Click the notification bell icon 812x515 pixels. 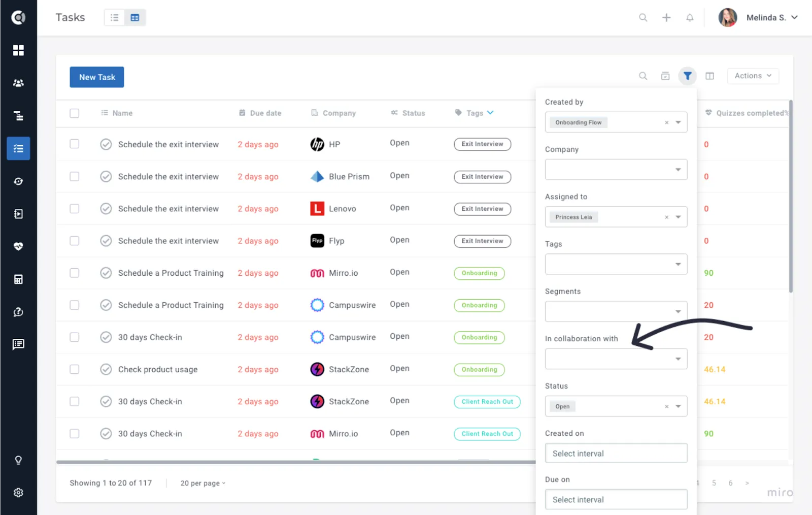[x=690, y=18]
